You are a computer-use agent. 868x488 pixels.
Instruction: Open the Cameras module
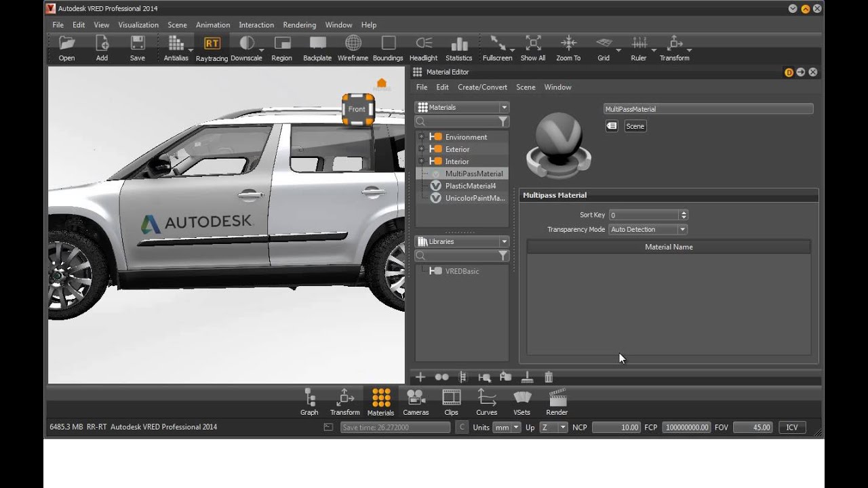(416, 402)
